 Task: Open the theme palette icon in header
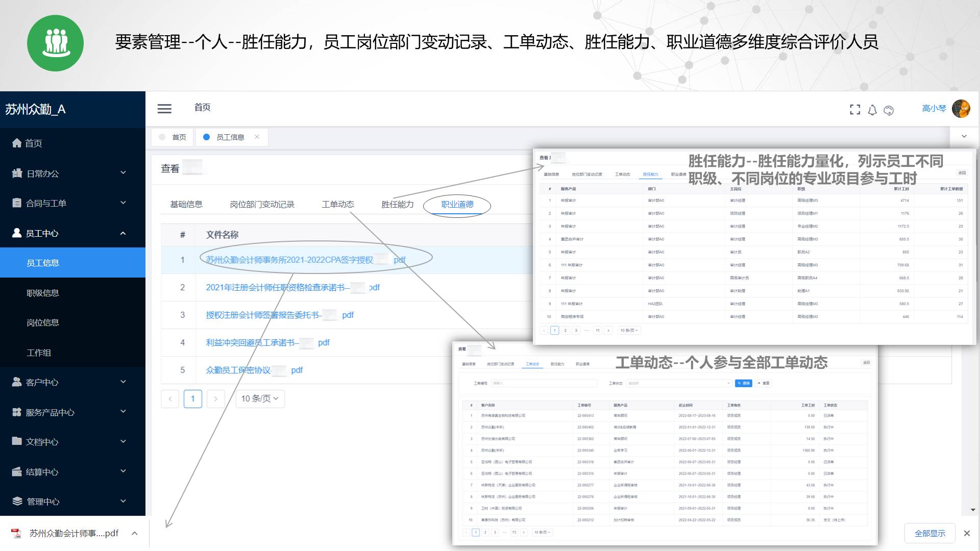point(889,110)
